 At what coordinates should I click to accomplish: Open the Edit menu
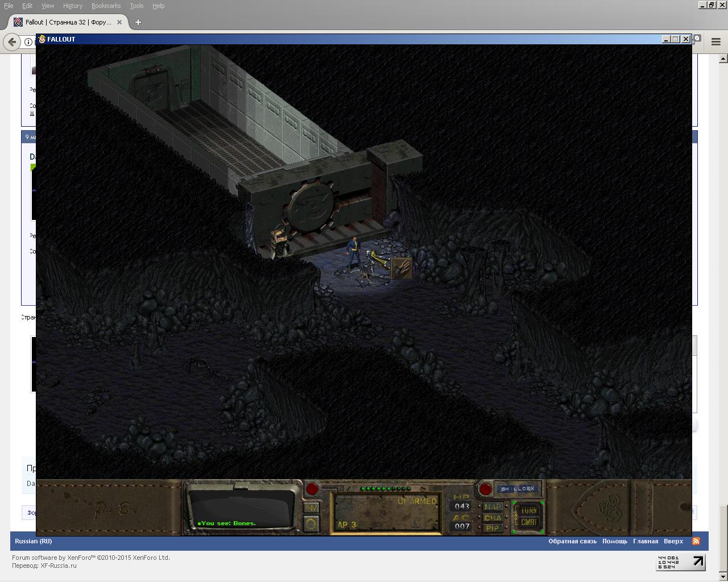(x=27, y=6)
